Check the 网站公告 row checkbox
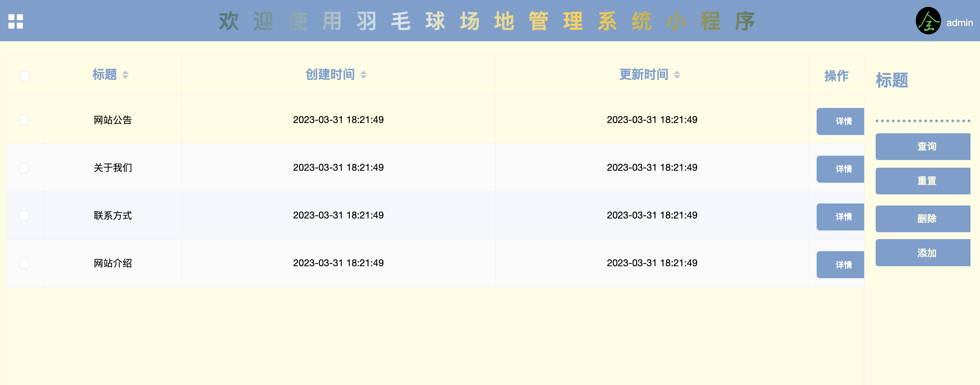The image size is (980, 385). click(x=24, y=120)
